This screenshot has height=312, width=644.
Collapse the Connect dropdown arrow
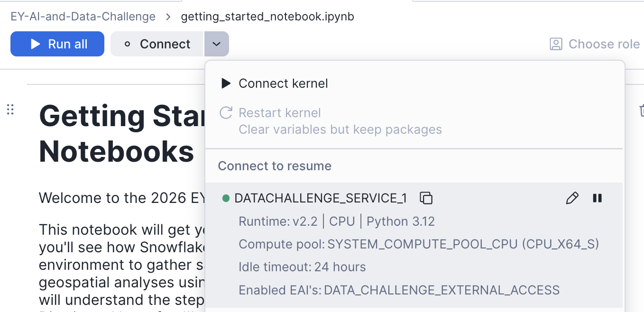coord(217,44)
